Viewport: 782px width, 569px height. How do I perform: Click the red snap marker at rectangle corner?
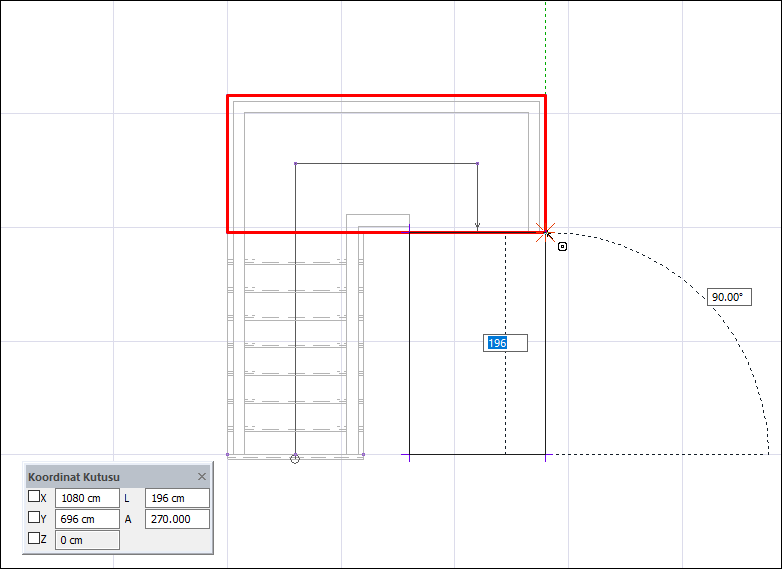(546, 232)
